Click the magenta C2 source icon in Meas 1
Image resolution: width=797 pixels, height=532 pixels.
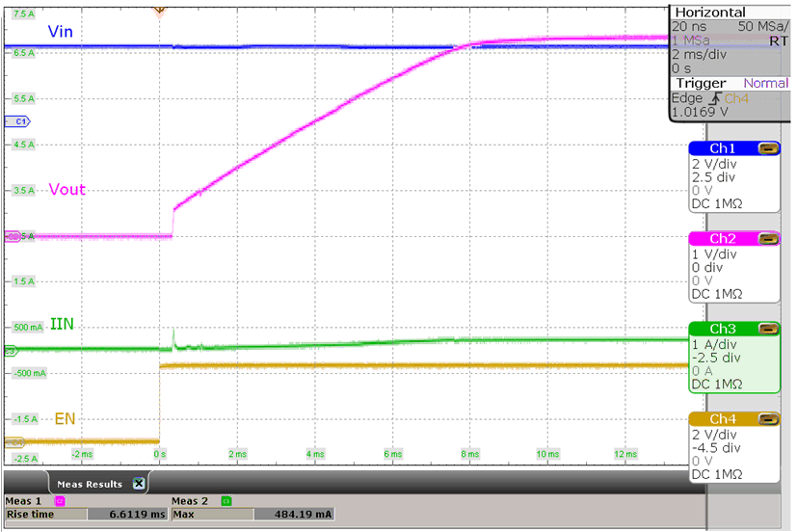[x=60, y=501]
